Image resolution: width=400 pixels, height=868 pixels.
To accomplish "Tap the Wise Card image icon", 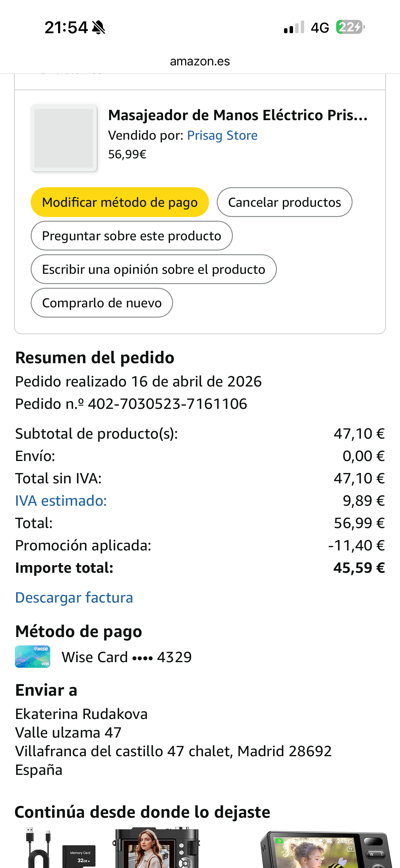I will (x=32, y=656).
